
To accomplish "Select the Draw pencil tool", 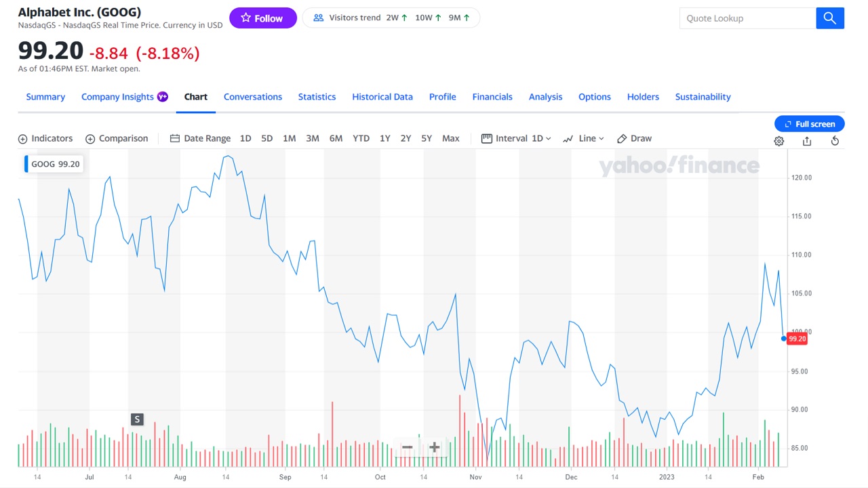I will pos(634,138).
